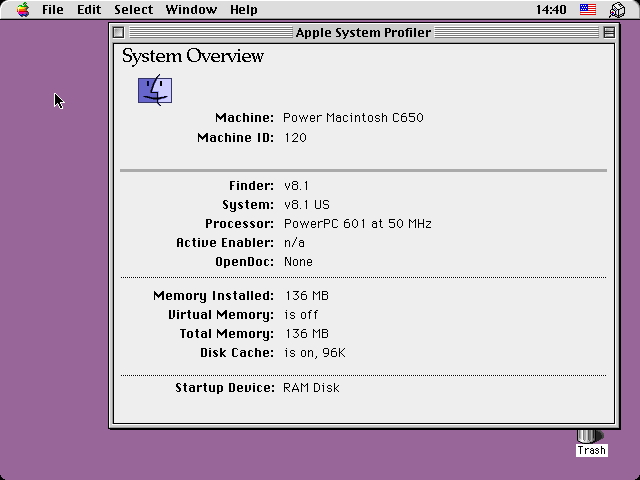This screenshot has width=640, height=480.
Task: Click the Finder version v8.1 value
Action: tap(297, 186)
